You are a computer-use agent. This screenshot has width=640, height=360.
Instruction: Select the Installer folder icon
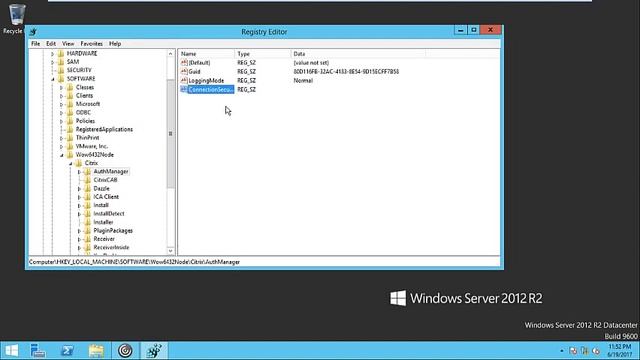[x=87, y=222]
